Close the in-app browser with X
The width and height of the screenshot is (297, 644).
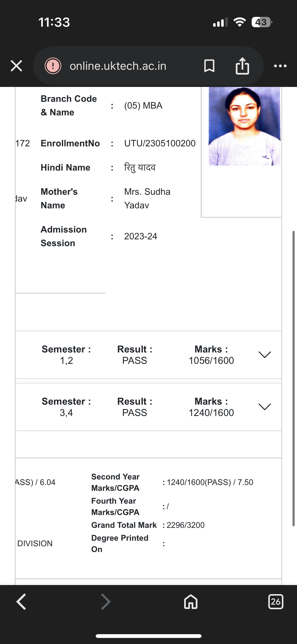(16, 66)
